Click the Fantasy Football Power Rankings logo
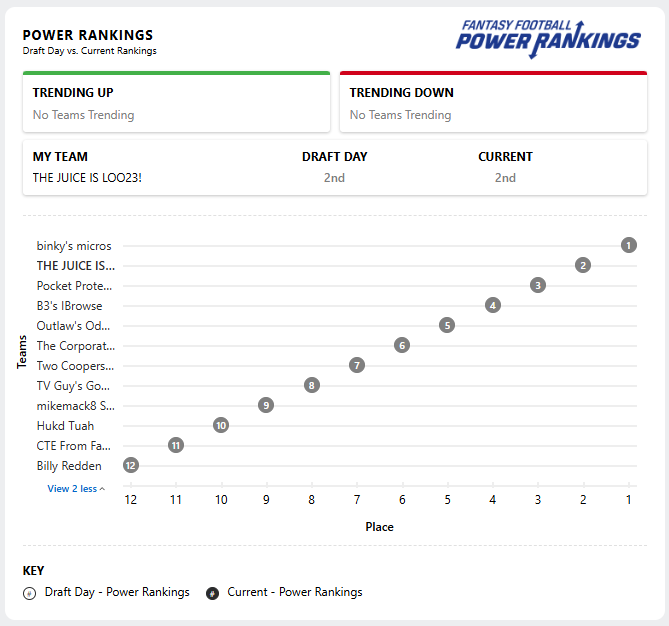The height and width of the screenshot is (626, 669). point(548,39)
